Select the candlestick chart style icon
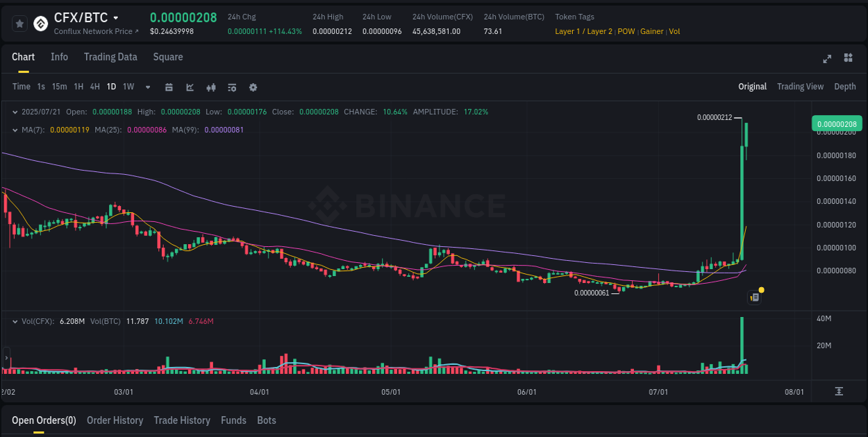 (212, 87)
